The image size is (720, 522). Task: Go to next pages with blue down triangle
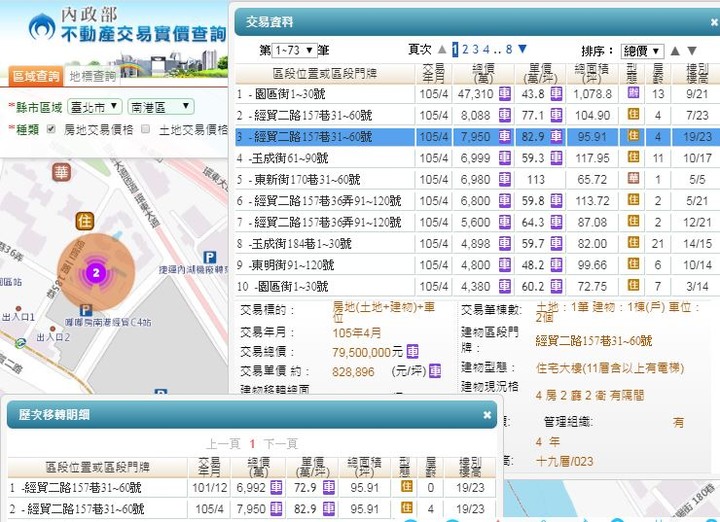pos(523,49)
